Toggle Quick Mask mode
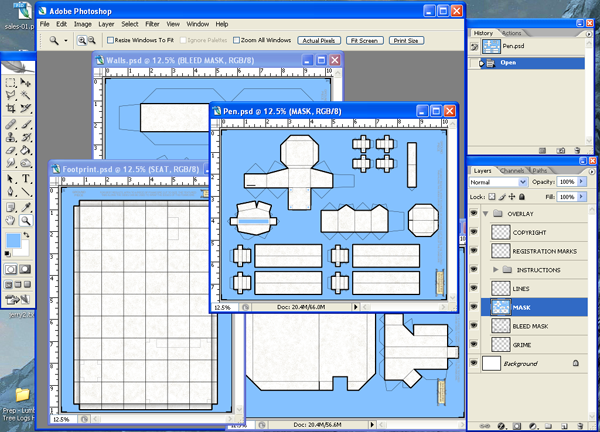600x432 pixels. pyautogui.click(x=25, y=269)
